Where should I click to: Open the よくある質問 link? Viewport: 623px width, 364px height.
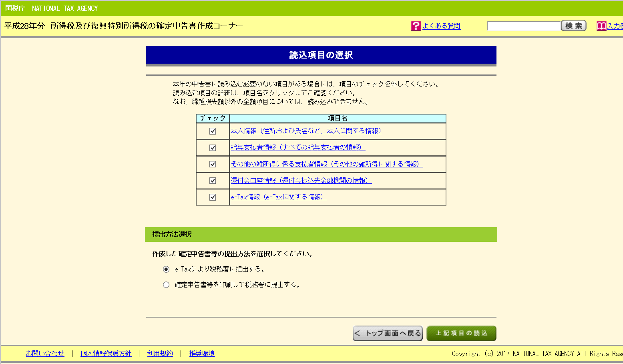(441, 26)
